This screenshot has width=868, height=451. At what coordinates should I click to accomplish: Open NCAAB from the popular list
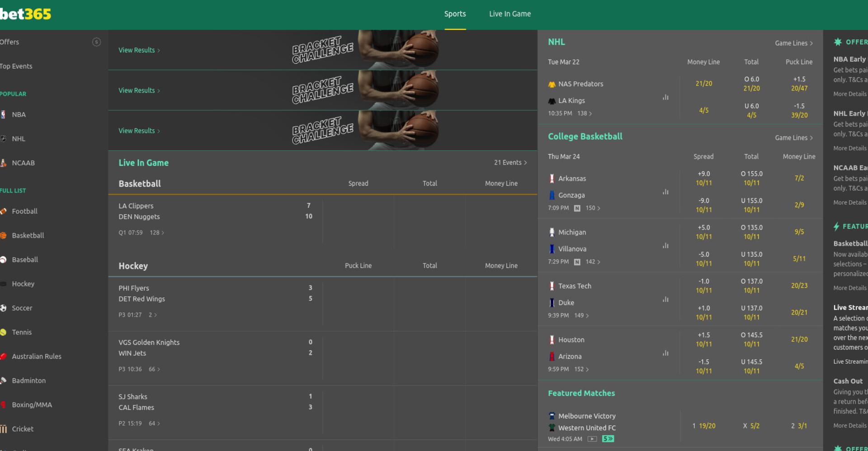(x=23, y=163)
